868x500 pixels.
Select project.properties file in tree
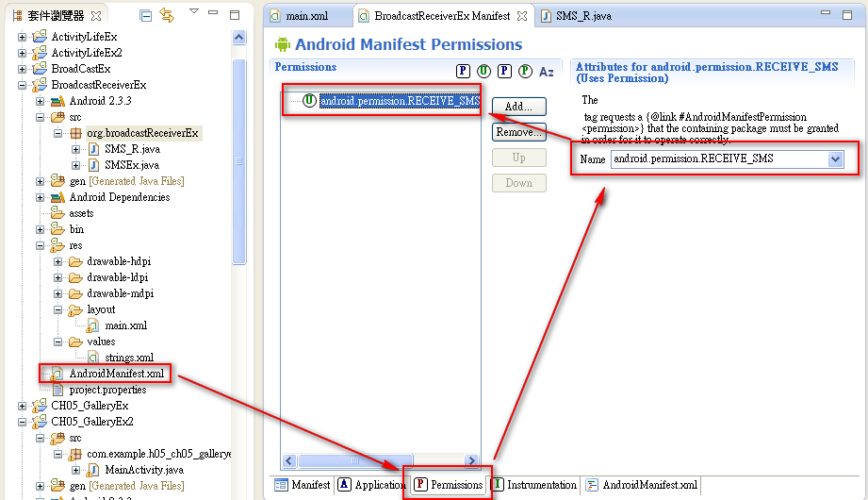tap(107, 390)
